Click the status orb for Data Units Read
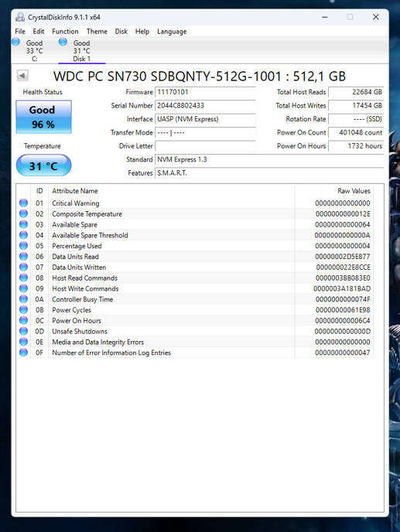This screenshot has width=400, height=532. click(x=23, y=257)
